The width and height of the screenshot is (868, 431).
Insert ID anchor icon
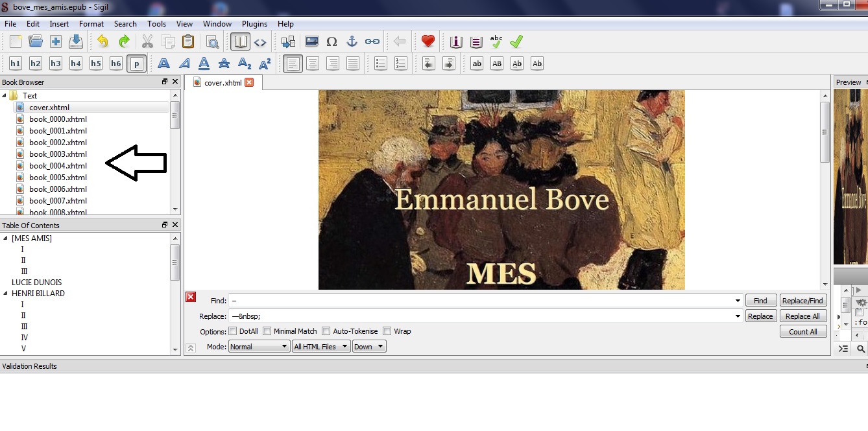click(352, 41)
